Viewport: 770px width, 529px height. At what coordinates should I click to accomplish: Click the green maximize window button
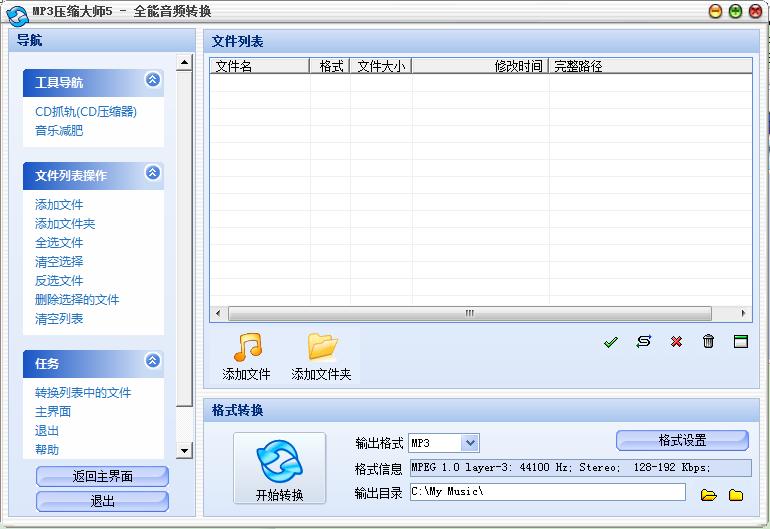click(x=735, y=11)
